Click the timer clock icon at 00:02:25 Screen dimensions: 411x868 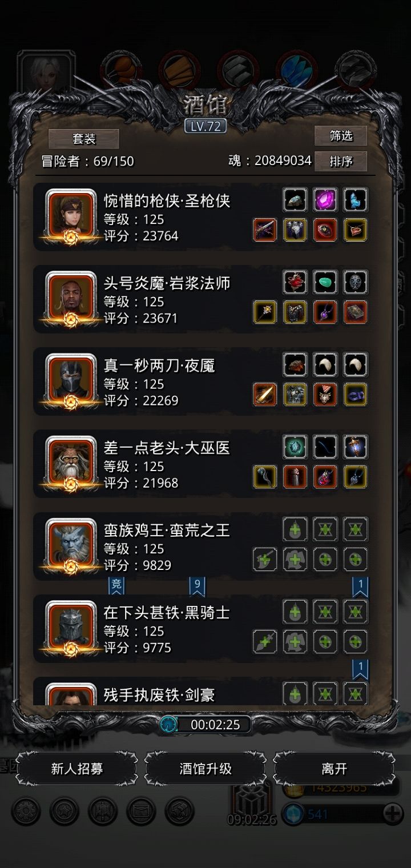(x=169, y=725)
